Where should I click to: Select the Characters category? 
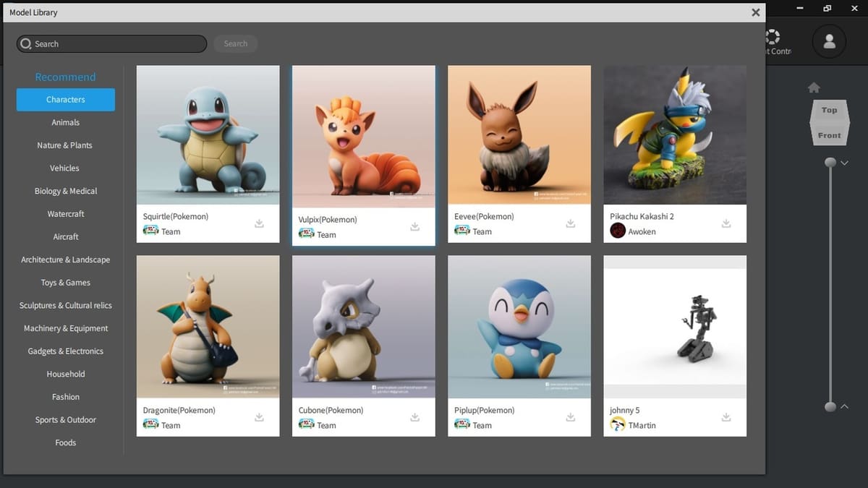pyautogui.click(x=66, y=100)
